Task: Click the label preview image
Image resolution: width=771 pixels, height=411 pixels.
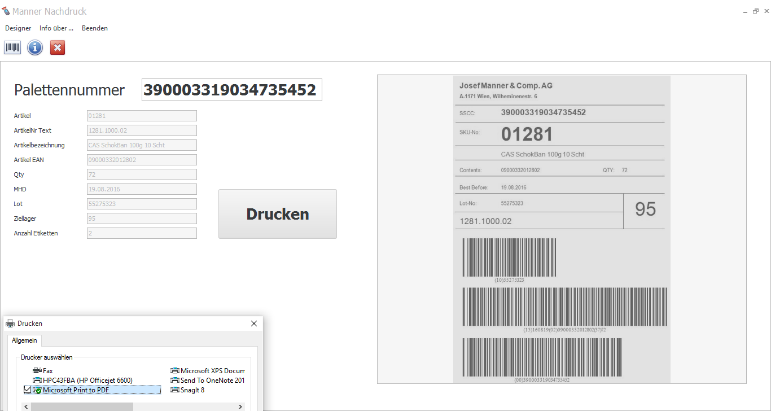Action: point(562,229)
